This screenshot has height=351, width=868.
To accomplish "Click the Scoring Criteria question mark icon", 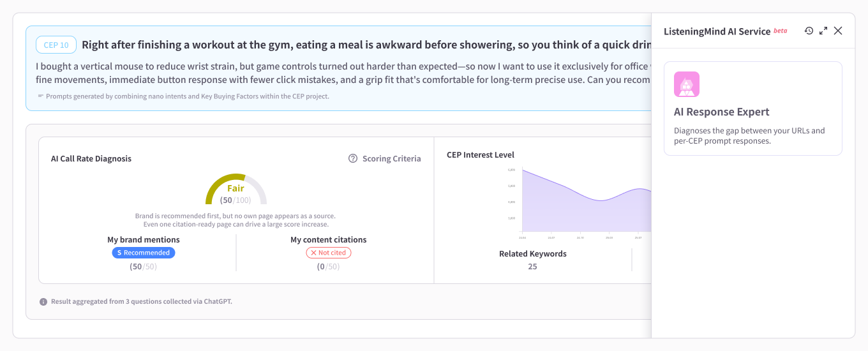I will (353, 158).
